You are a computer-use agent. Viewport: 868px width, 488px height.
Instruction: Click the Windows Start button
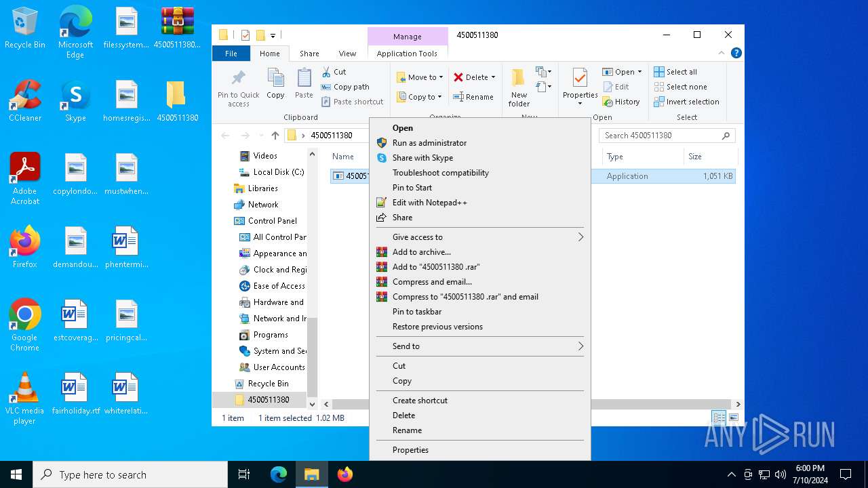click(x=16, y=474)
